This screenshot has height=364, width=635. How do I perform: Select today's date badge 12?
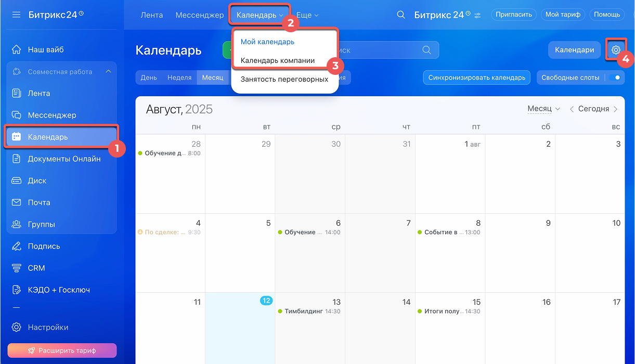[266, 301]
